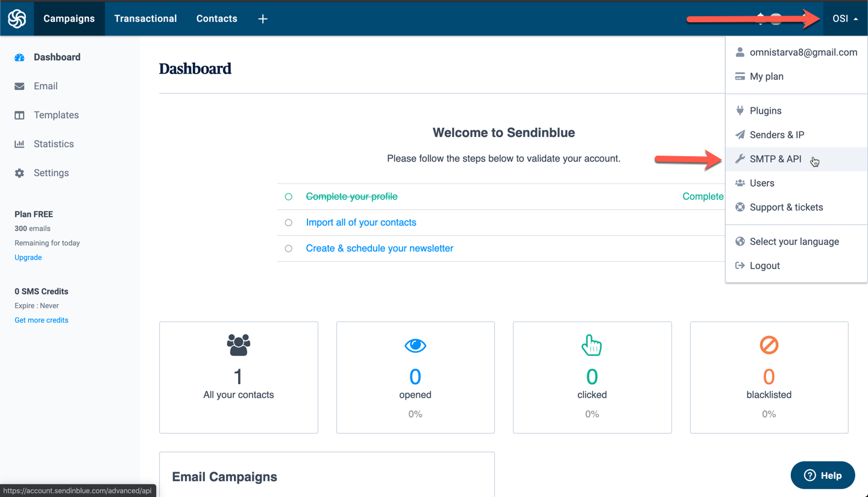Open Import all of your contacts link
This screenshot has width=868, height=497.
[x=361, y=223]
